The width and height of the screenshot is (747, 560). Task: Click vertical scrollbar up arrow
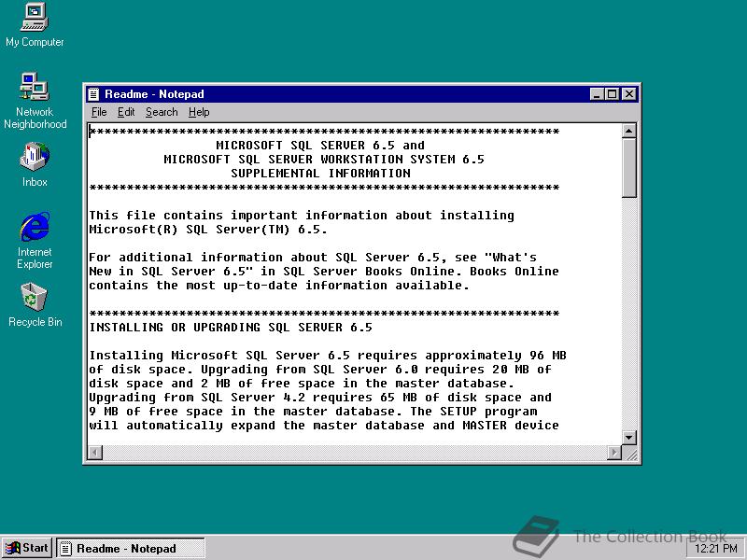tap(628, 131)
